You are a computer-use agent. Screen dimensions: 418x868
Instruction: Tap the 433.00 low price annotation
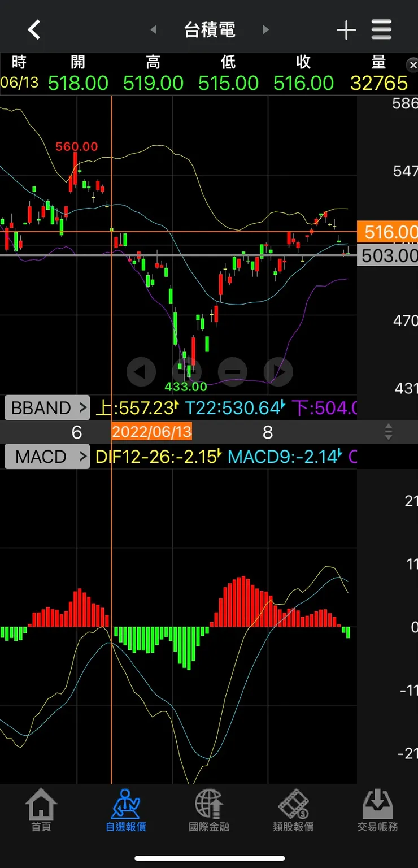186,387
